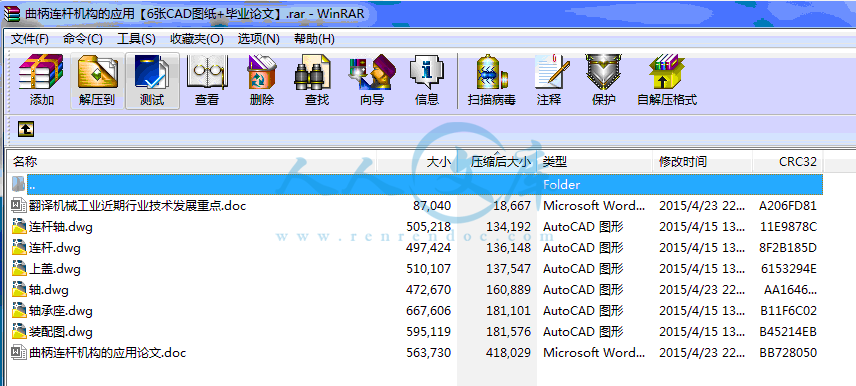Image resolution: width=856 pixels, height=386 pixels.
Task: Open the 文件(F) menu
Action: (x=30, y=39)
